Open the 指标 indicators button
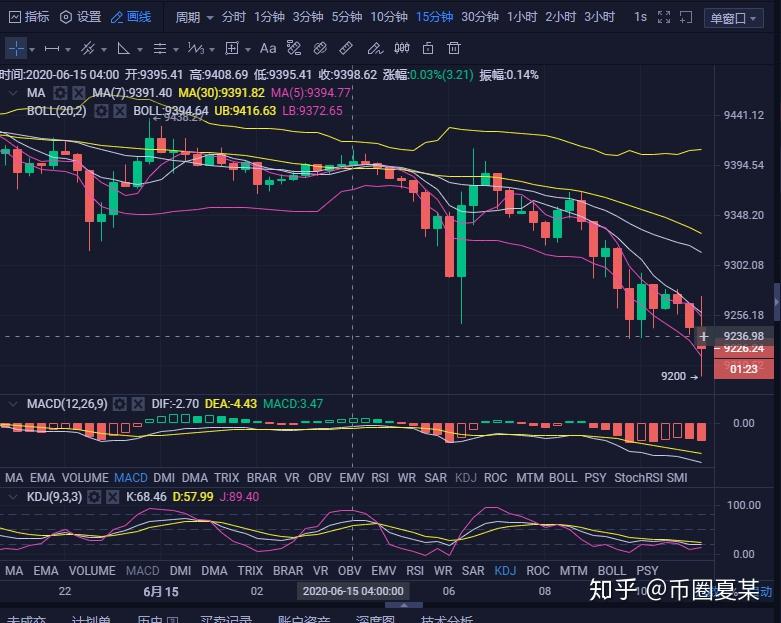This screenshot has width=781, height=623. [x=30, y=17]
